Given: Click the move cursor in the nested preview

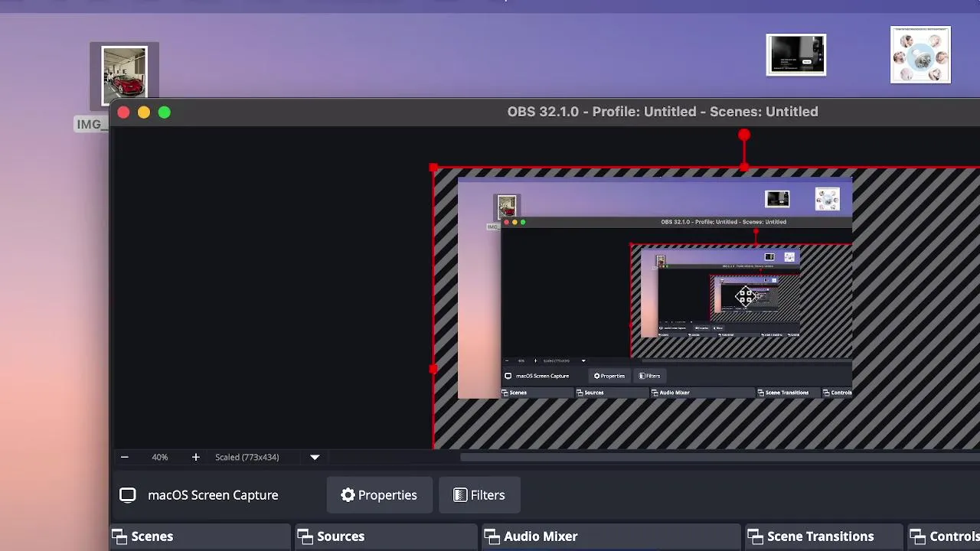Looking at the screenshot, I should click(745, 296).
